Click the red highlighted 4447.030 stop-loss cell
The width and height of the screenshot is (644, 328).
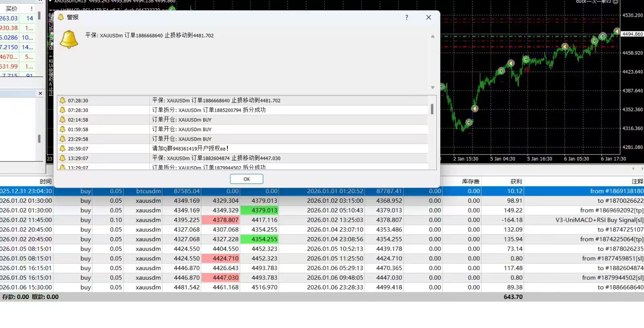point(221,278)
